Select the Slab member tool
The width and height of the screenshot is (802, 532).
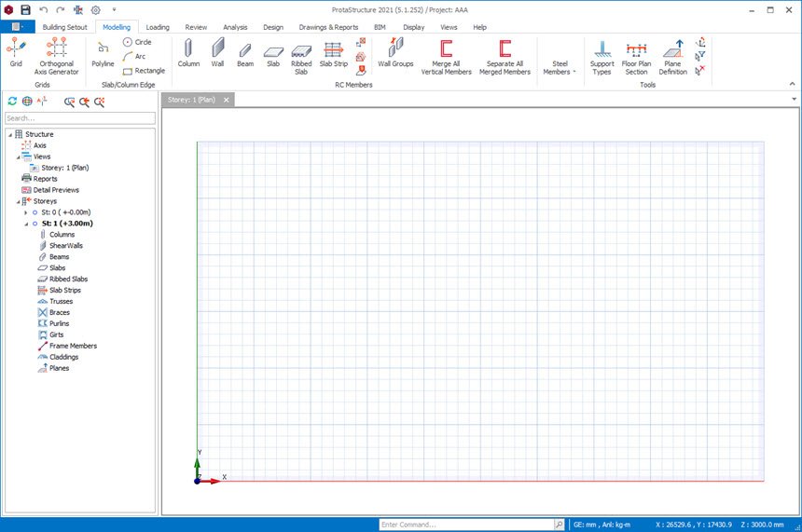tap(273, 55)
